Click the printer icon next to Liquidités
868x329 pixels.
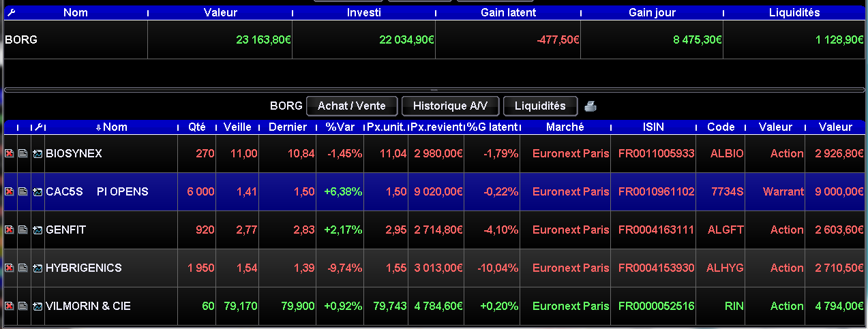pyautogui.click(x=590, y=106)
